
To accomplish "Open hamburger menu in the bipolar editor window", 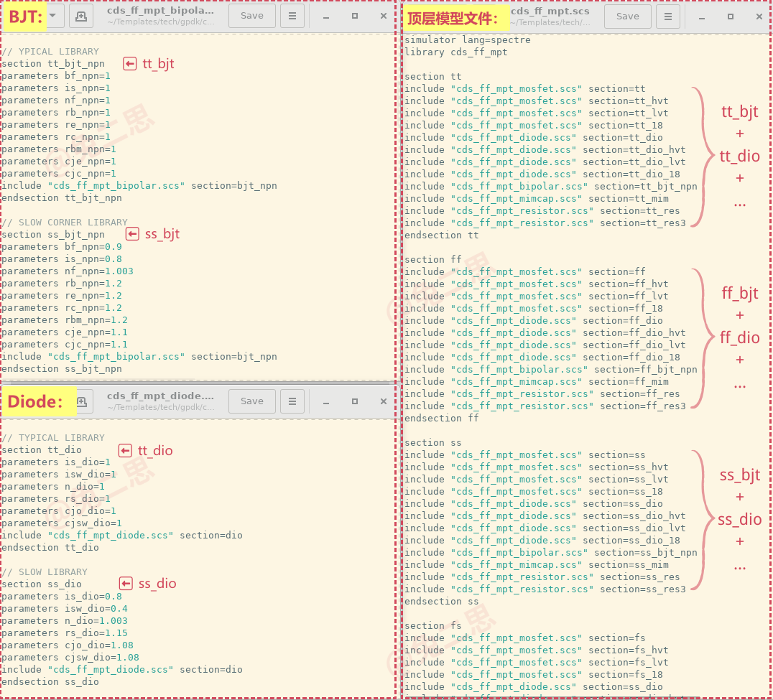I will coord(292,16).
